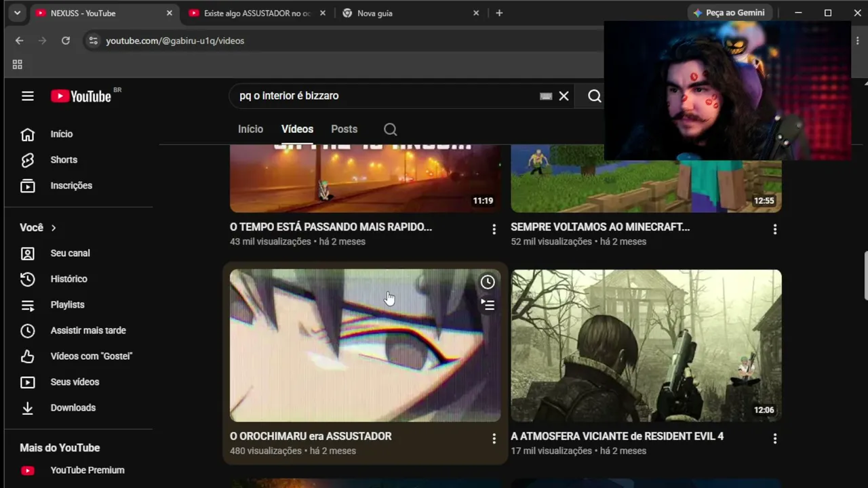Switch to NEXUSS - YouTube browser tab
The width and height of the screenshot is (868, 488).
click(104, 13)
